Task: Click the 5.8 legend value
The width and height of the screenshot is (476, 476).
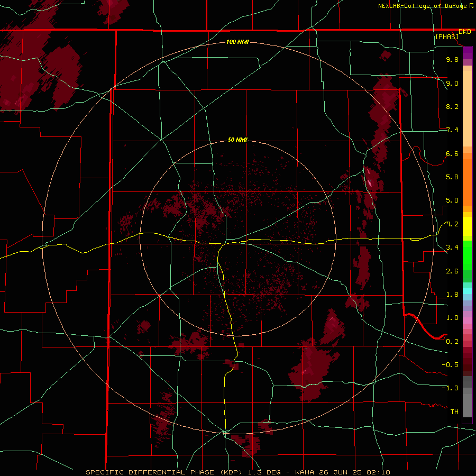Action: point(452,177)
